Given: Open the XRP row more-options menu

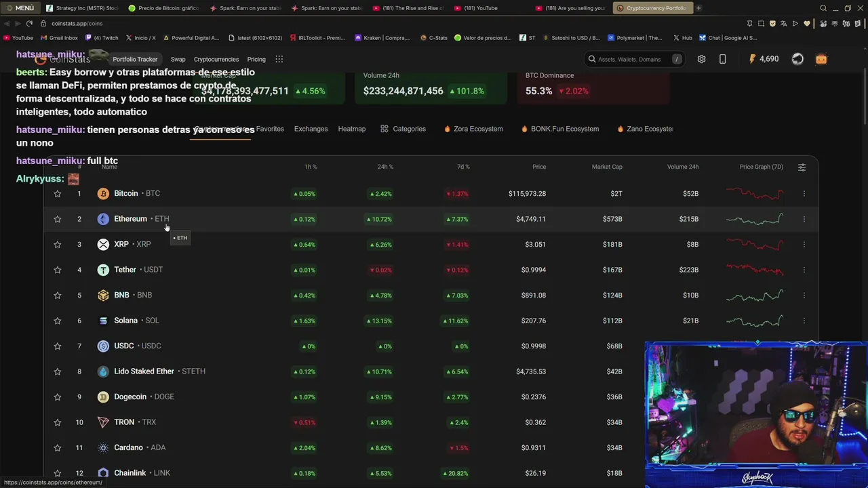Looking at the screenshot, I should tap(804, 245).
